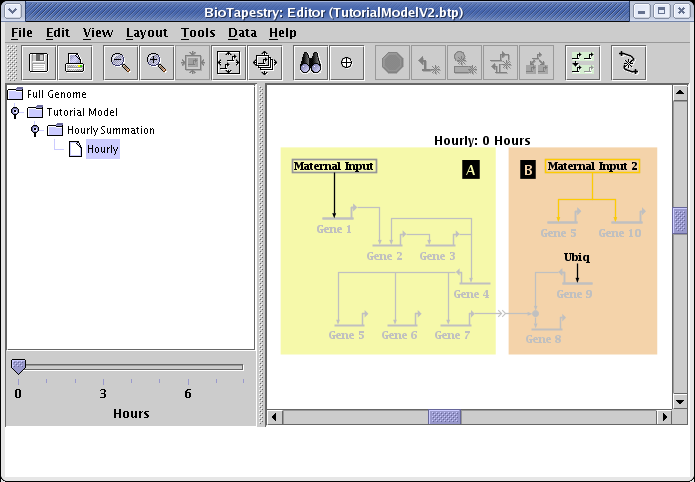Open the binoculars search tool
695x482 pixels.
(309, 62)
